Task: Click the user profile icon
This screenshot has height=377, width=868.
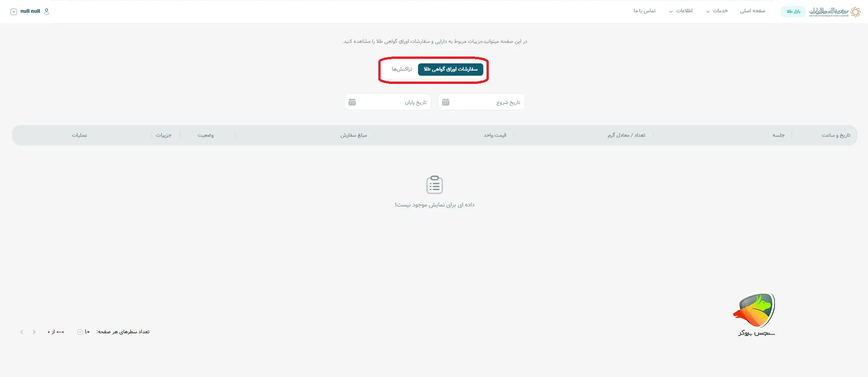Action: pyautogui.click(x=46, y=11)
